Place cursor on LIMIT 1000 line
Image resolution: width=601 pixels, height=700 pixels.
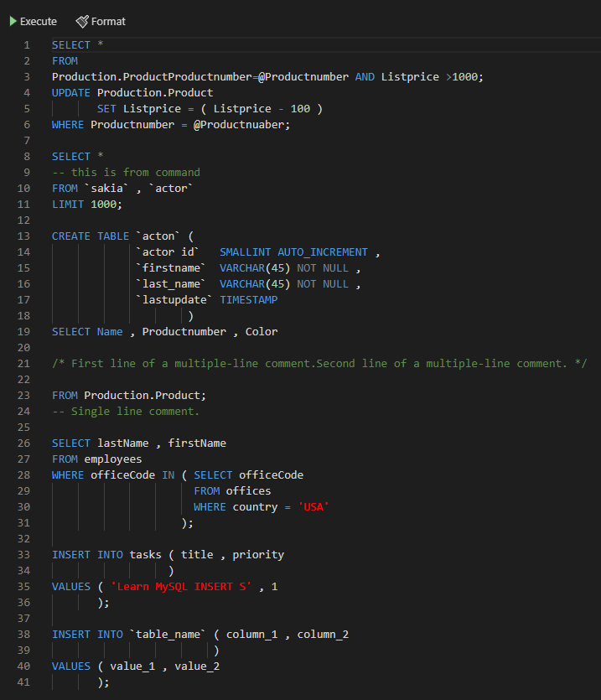pyautogui.click(x=86, y=205)
